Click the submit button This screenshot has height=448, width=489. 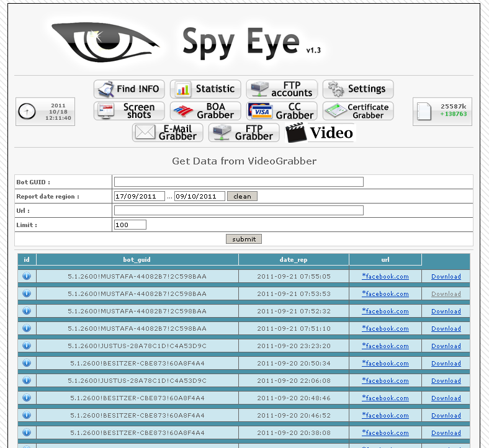point(244,239)
